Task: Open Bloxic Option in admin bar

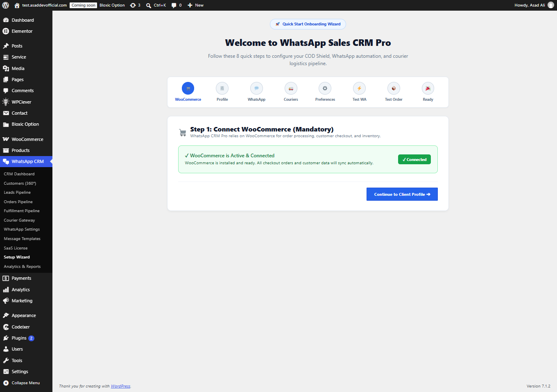Action: 112,5
